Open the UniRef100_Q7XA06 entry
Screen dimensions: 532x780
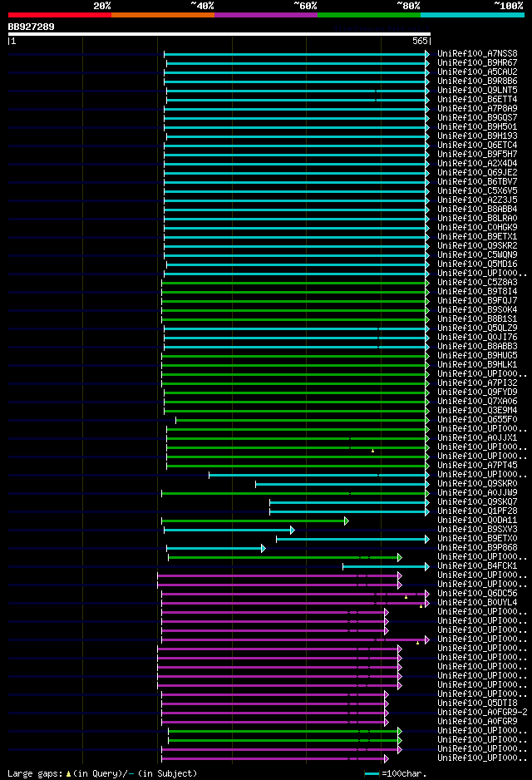pos(477,402)
